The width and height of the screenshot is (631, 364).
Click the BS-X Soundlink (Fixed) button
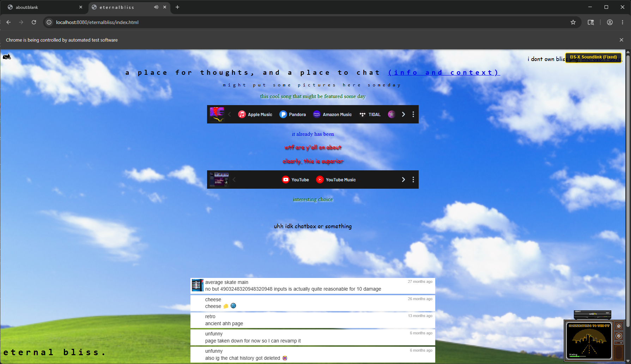594,57
